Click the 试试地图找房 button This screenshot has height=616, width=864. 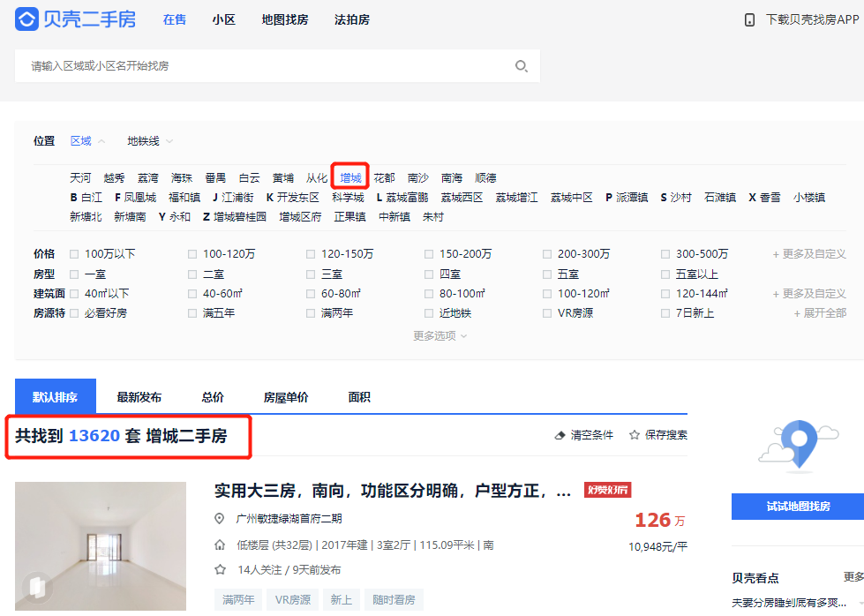coord(797,507)
